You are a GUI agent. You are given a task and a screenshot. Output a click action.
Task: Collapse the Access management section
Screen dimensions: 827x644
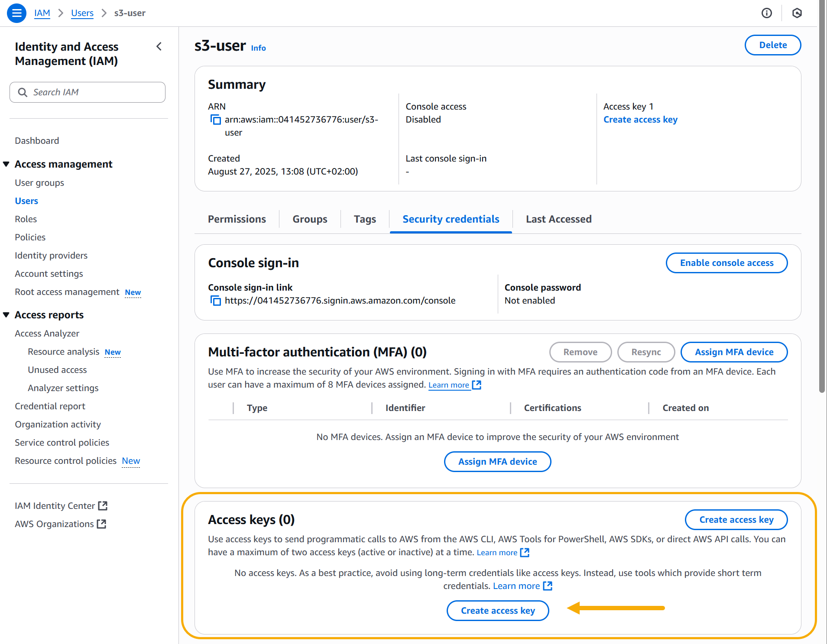6,164
